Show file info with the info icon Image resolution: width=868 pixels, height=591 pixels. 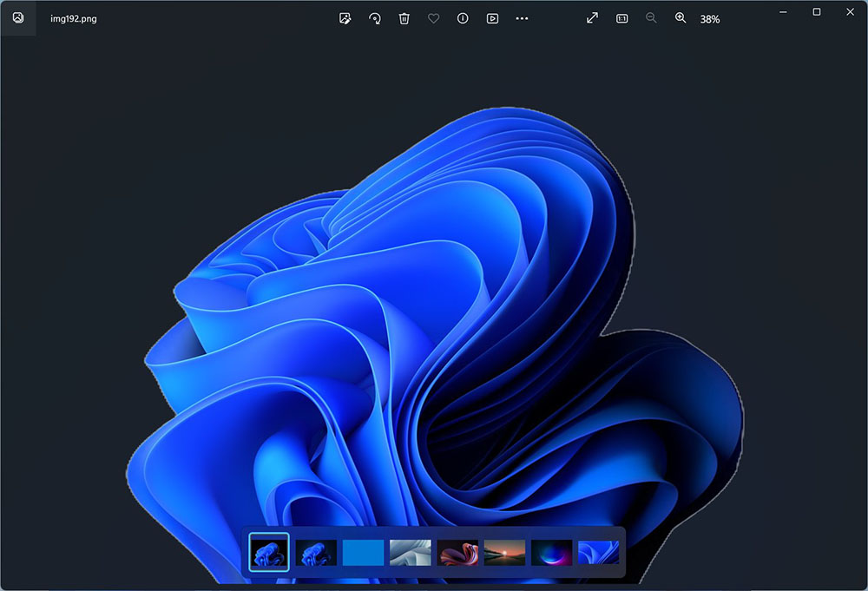point(463,18)
